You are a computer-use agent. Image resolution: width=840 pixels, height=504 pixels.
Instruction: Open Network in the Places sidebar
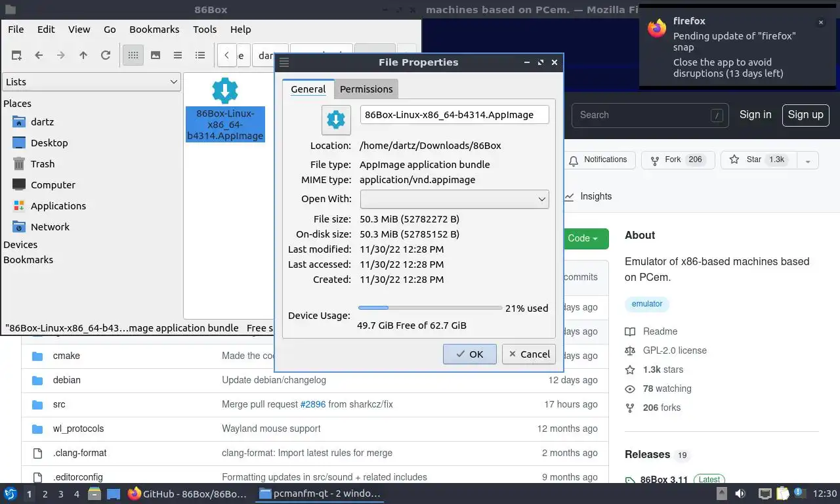(50, 226)
